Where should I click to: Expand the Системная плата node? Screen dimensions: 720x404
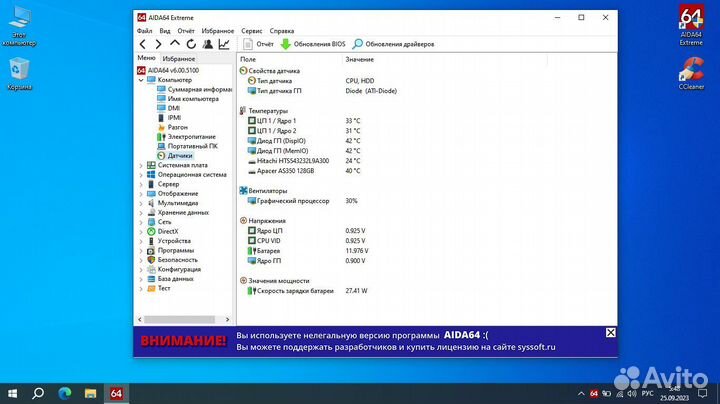click(141, 165)
